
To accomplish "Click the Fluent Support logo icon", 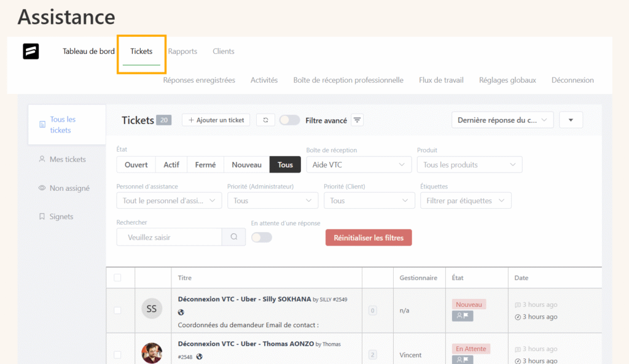I will click(31, 52).
